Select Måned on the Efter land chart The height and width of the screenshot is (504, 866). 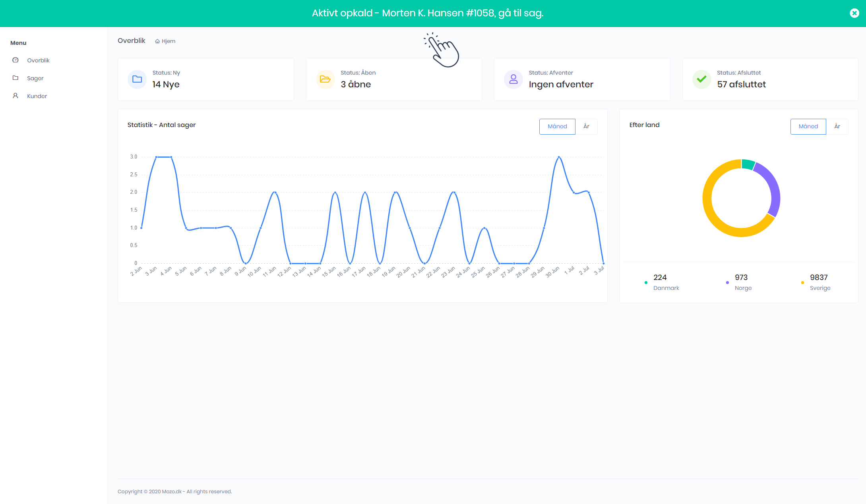tap(808, 126)
